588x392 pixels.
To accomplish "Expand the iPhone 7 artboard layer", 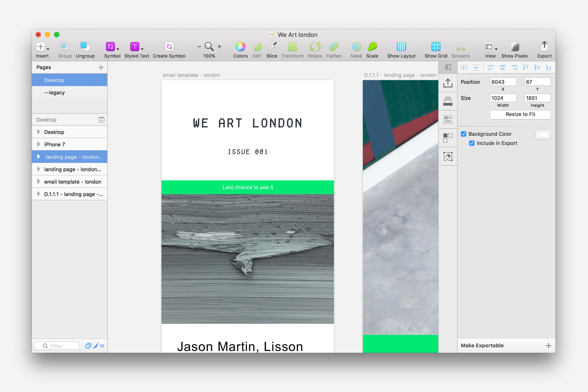I will (39, 144).
